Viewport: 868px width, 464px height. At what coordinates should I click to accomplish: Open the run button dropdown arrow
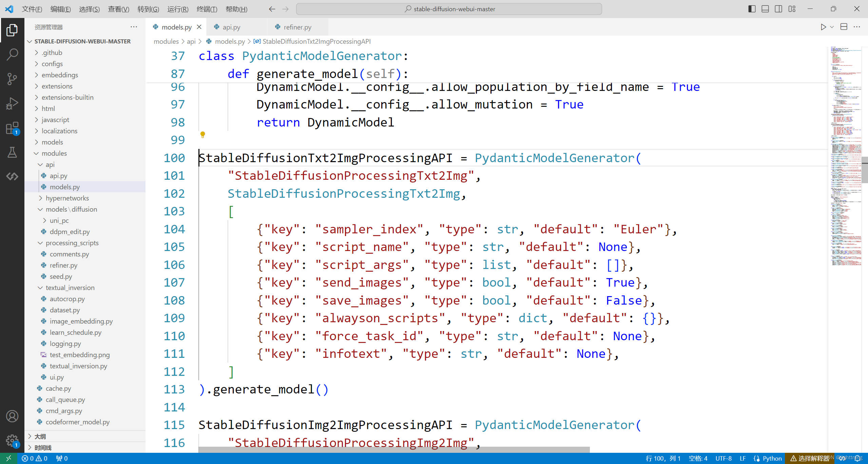coord(832,27)
